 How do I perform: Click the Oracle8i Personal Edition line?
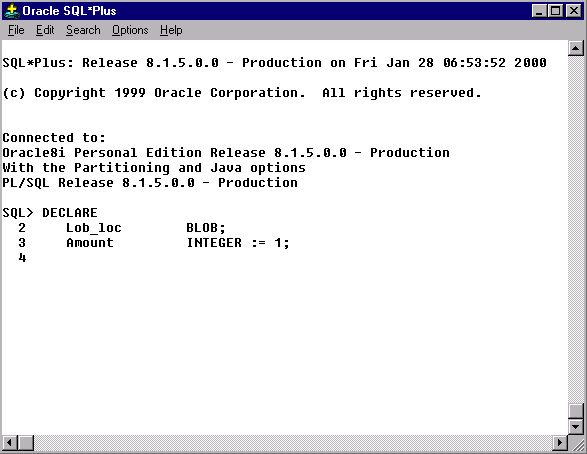[x=226, y=152]
